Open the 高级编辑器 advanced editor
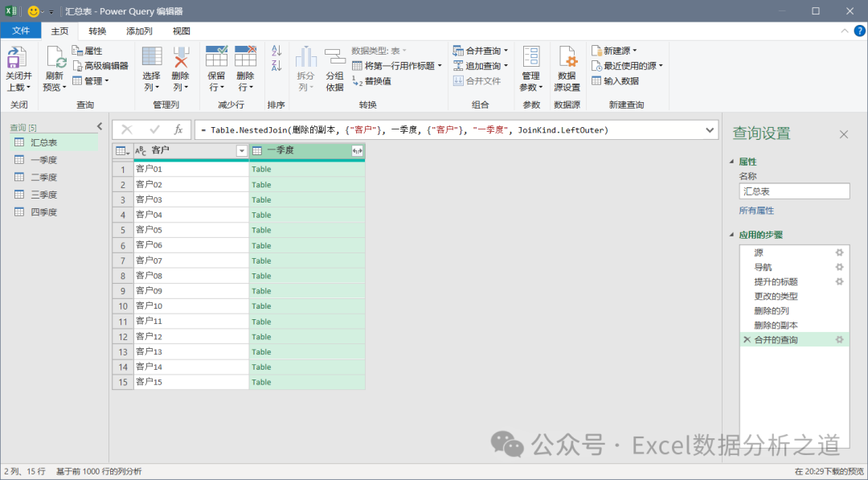This screenshot has height=480, width=868. click(x=100, y=66)
